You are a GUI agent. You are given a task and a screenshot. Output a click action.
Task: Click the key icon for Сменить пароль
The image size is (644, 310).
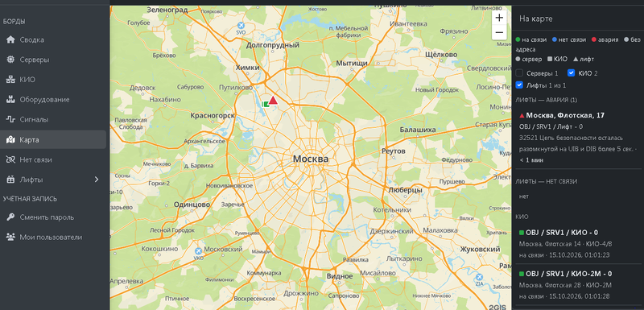pos(10,217)
